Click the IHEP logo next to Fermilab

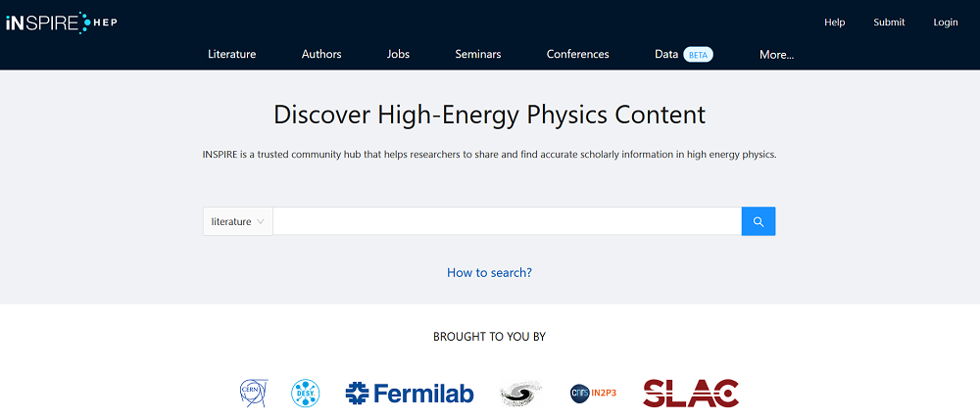(x=520, y=394)
